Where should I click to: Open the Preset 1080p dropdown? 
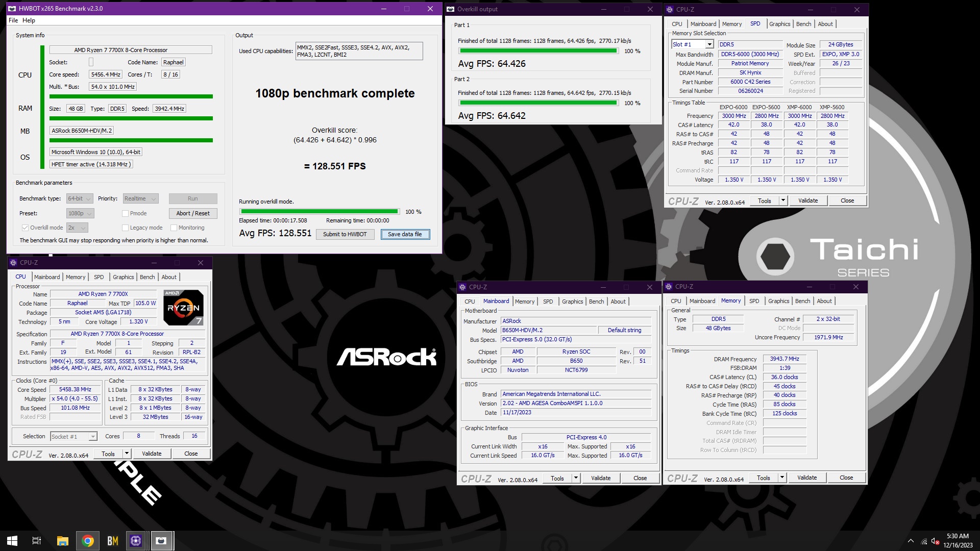click(80, 213)
